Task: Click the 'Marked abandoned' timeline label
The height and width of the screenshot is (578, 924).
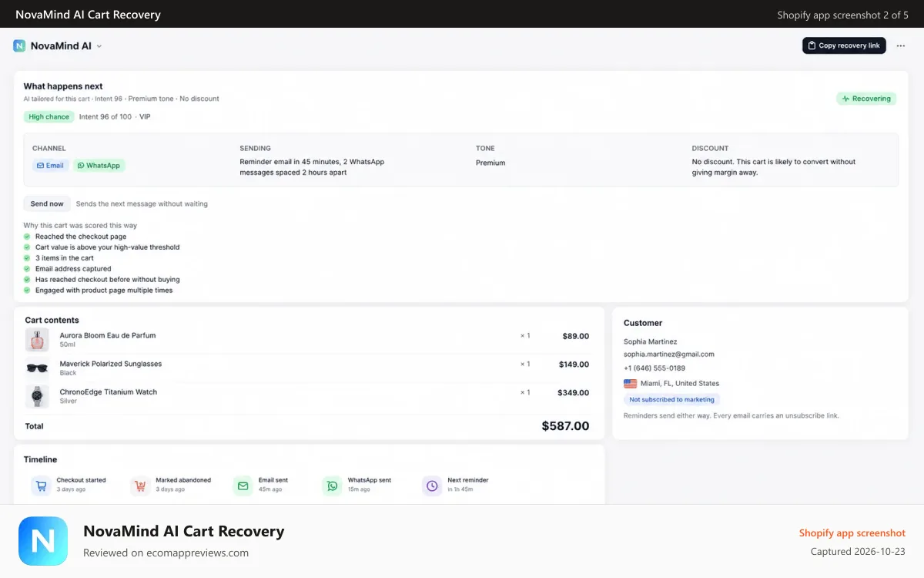Action: point(183,480)
